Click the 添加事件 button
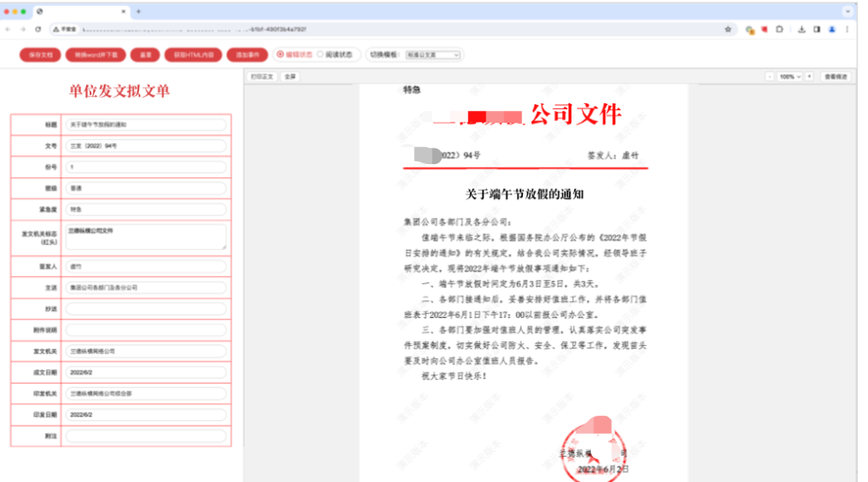 click(x=247, y=55)
